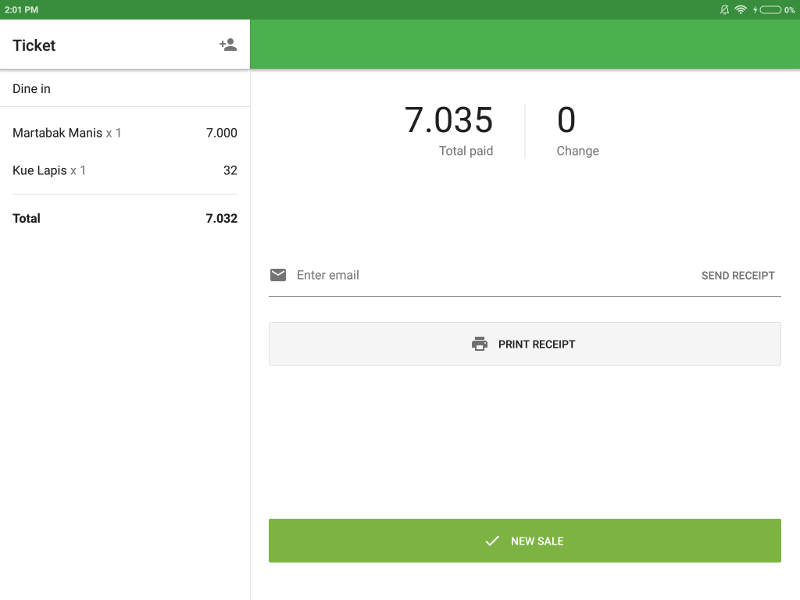The width and height of the screenshot is (800, 600).
Task: Click the Change value showing 0
Action: [x=567, y=121]
